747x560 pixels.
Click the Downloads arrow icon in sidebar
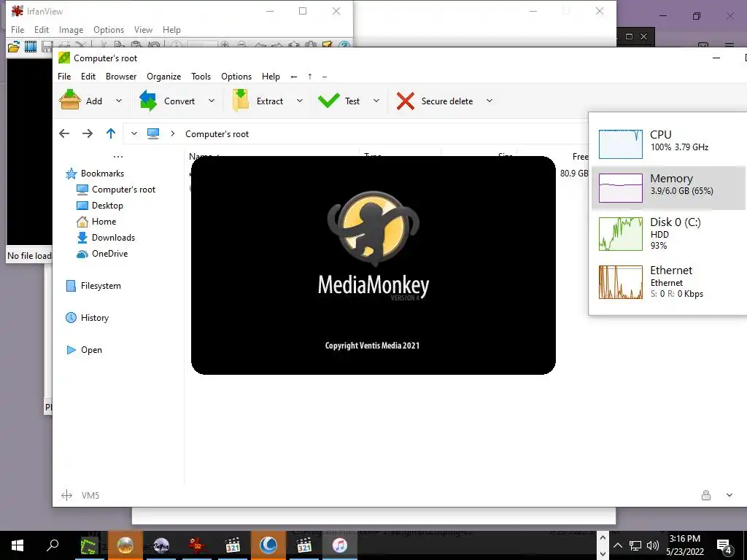click(82, 238)
